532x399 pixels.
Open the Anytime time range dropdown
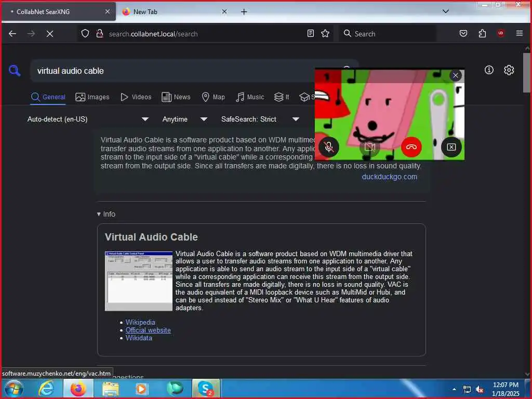point(184,119)
